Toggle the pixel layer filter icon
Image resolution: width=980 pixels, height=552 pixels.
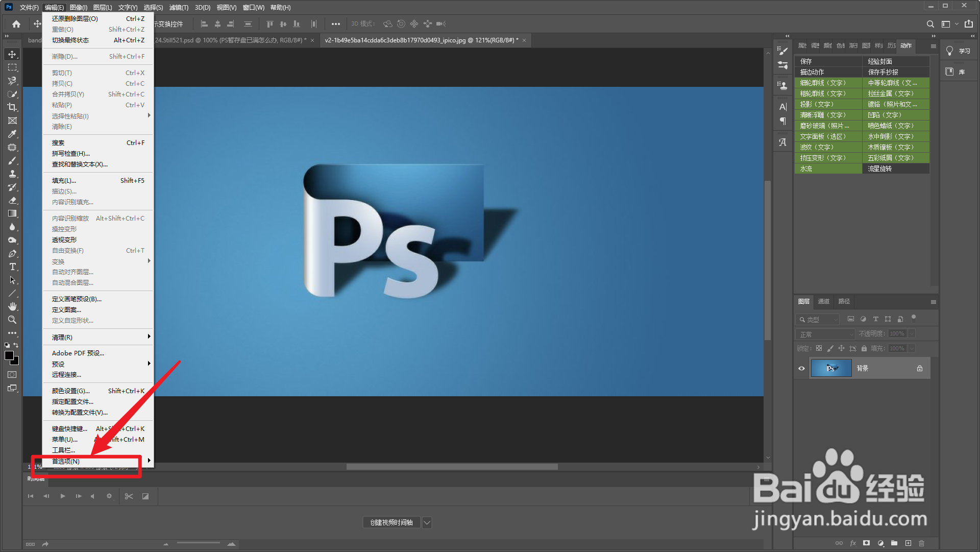(851, 319)
